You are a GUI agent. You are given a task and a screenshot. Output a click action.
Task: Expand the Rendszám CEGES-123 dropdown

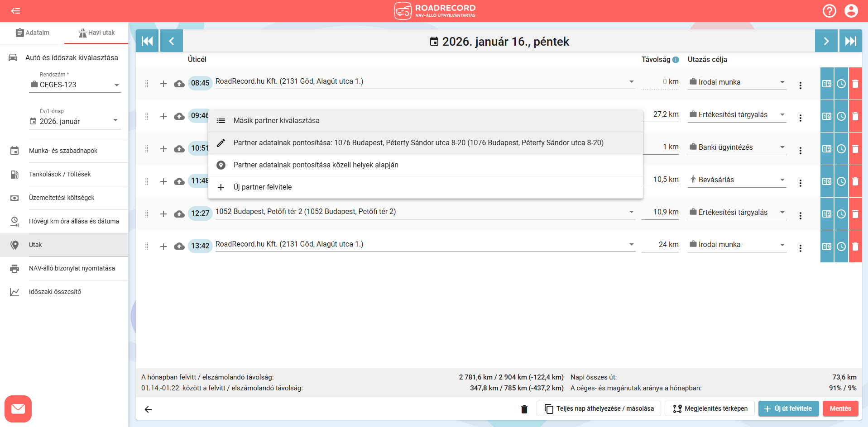[x=116, y=85]
